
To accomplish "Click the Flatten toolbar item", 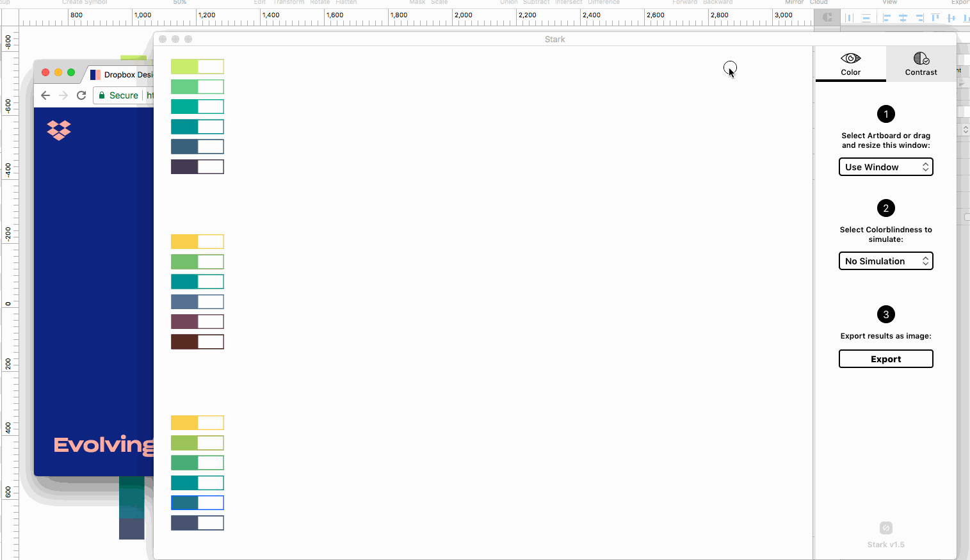I will pyautogui.click(x=346, y=3).
